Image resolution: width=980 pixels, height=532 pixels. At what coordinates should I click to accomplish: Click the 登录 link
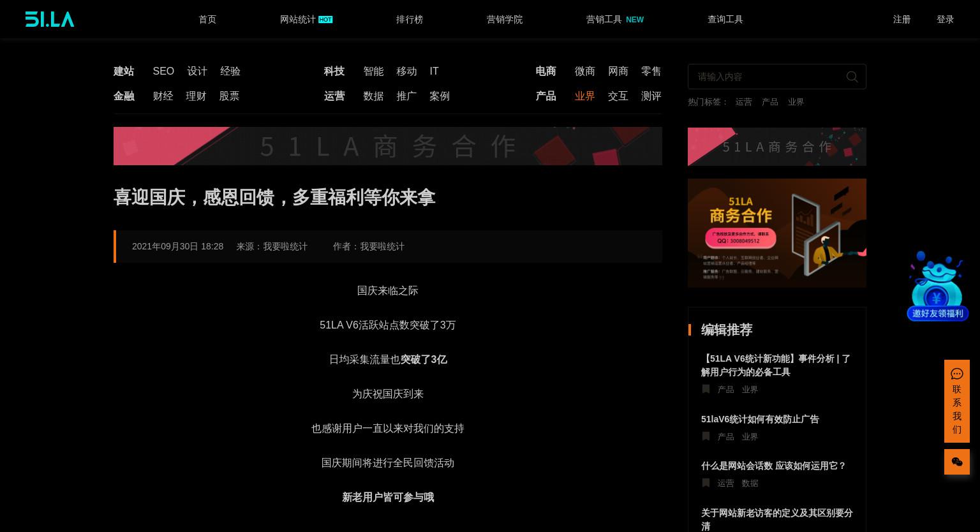point(945,19)
